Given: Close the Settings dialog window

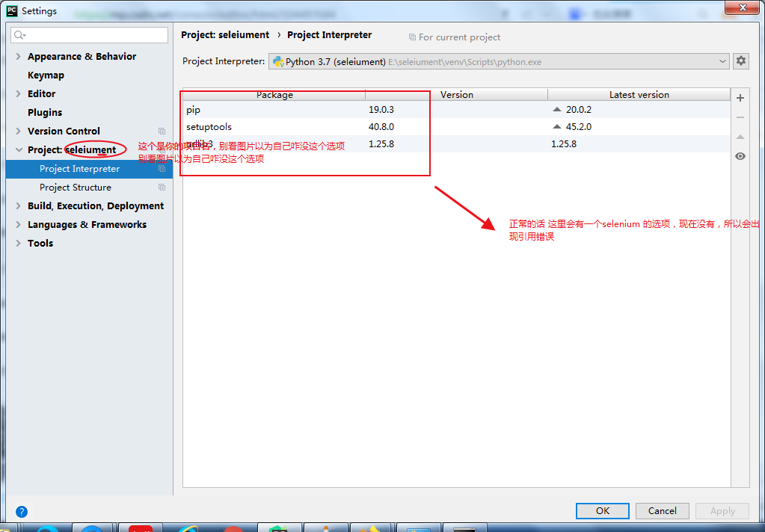Looking at the screenshot, I should point(743,7).
